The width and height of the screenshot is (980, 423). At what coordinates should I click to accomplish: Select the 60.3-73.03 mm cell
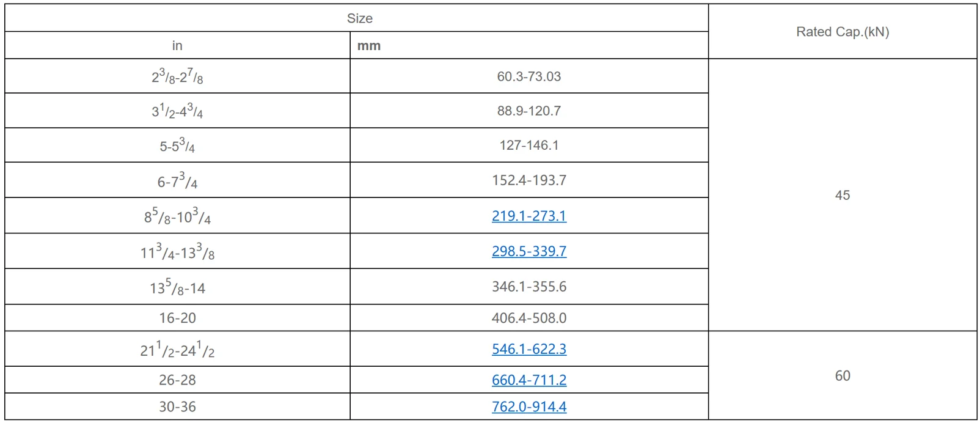coord(528,76)
